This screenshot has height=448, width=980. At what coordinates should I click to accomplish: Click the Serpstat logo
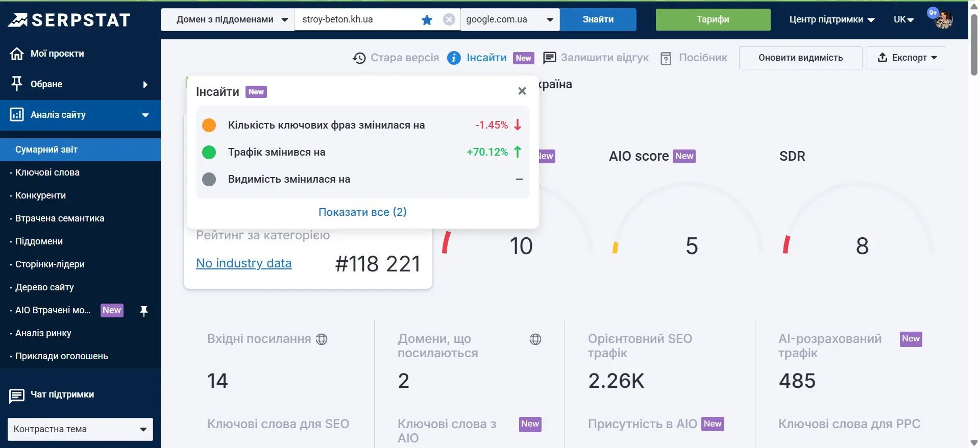pyautogui.click(x=69, y=20)
